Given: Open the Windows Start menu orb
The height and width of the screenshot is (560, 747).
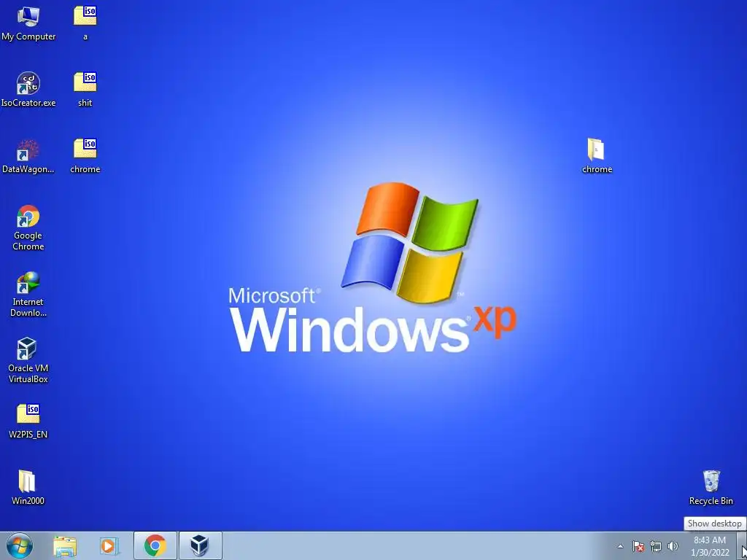Looking at the screenshot, I should click(20, 545).
